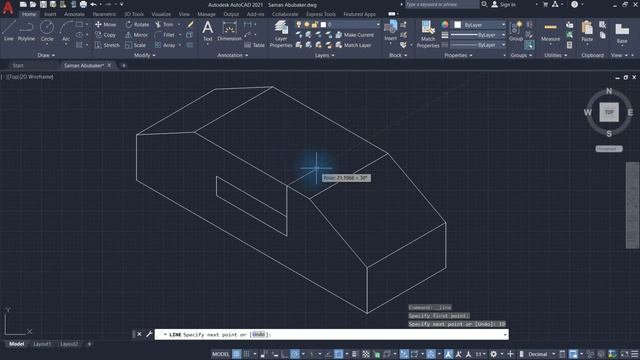Screen dimensions: 640x360
Task: Toggle lineweight display in status bar
Action: pos(355,354)
